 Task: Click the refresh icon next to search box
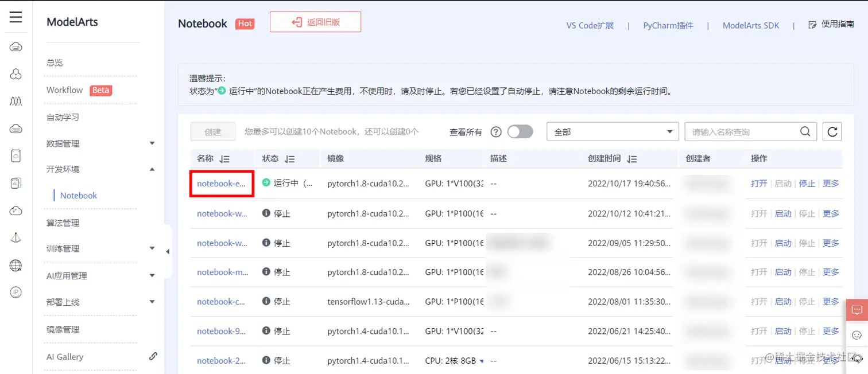(x=832, y=131)
